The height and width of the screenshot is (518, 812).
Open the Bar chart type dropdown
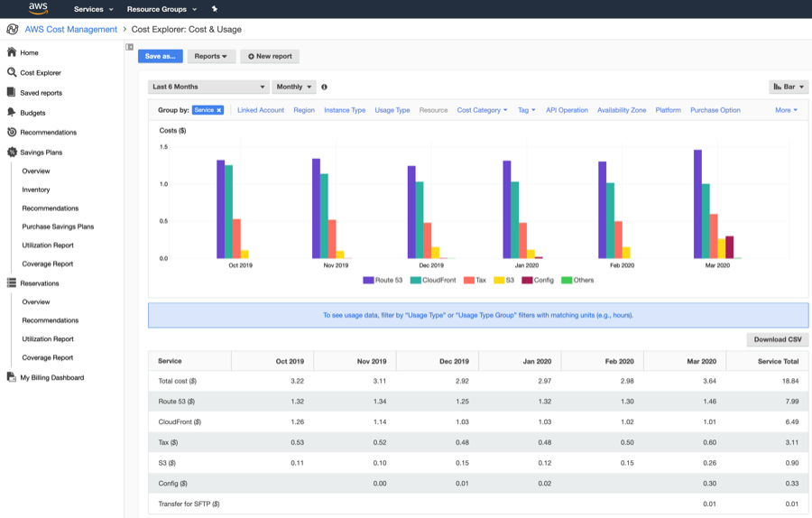click(x=789, y=87)
